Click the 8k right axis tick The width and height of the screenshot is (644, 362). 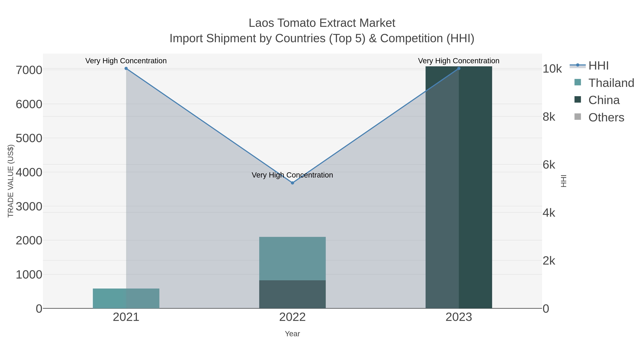coord(549,117)
